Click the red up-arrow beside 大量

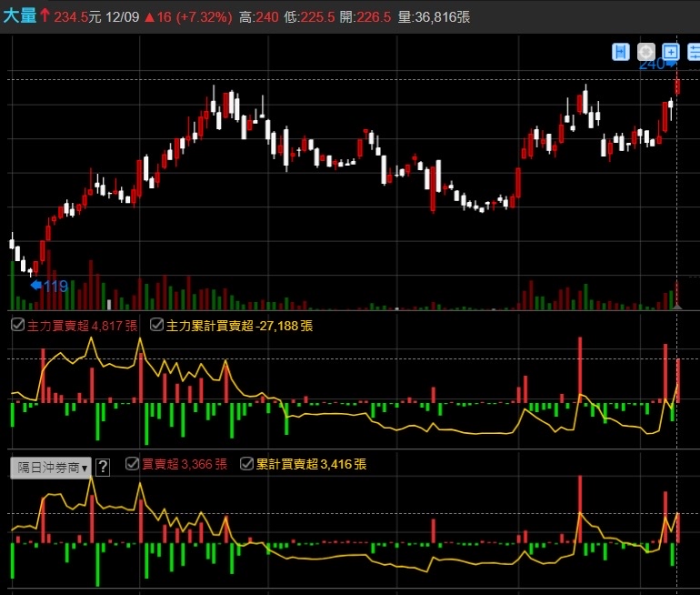tap(45, 16)
